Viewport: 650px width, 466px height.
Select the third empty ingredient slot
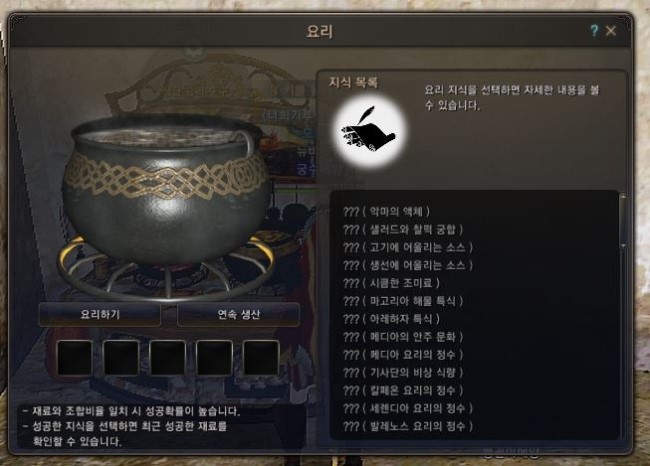click(168, 357)
